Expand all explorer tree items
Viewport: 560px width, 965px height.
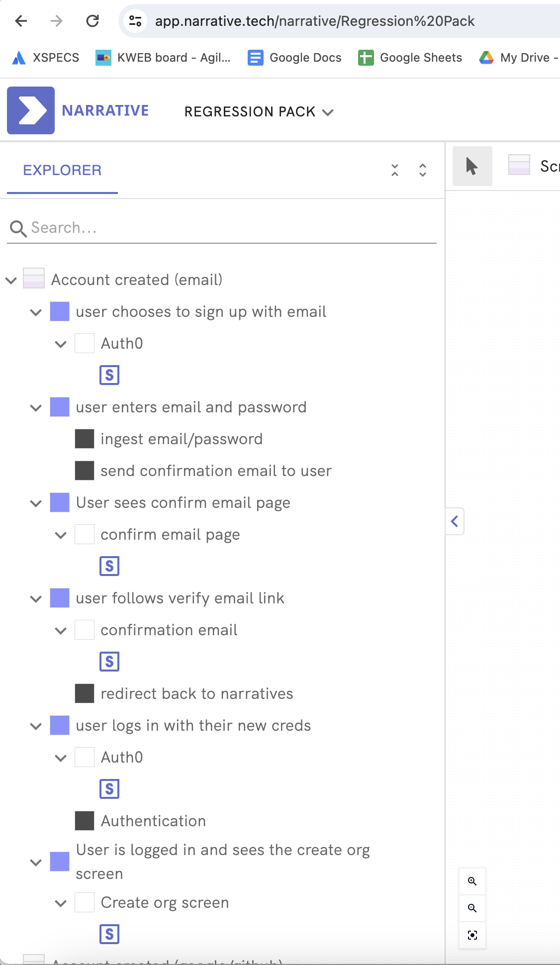423,170
